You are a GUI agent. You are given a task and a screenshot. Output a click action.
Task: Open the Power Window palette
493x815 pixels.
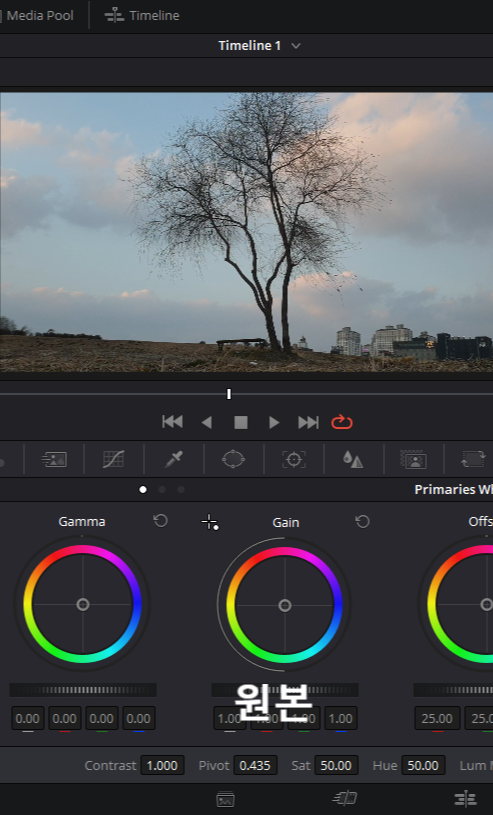(x=233, y=459)
